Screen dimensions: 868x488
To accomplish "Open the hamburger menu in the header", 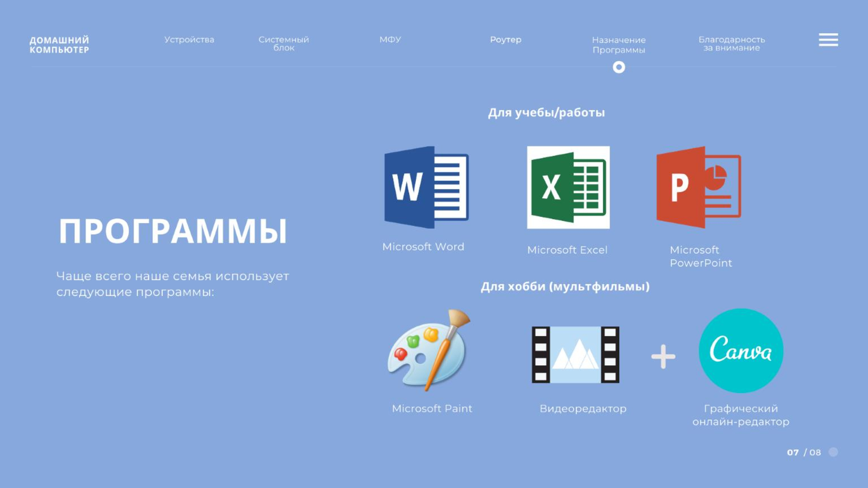I will pyautogui.click(x=828, y=39).
